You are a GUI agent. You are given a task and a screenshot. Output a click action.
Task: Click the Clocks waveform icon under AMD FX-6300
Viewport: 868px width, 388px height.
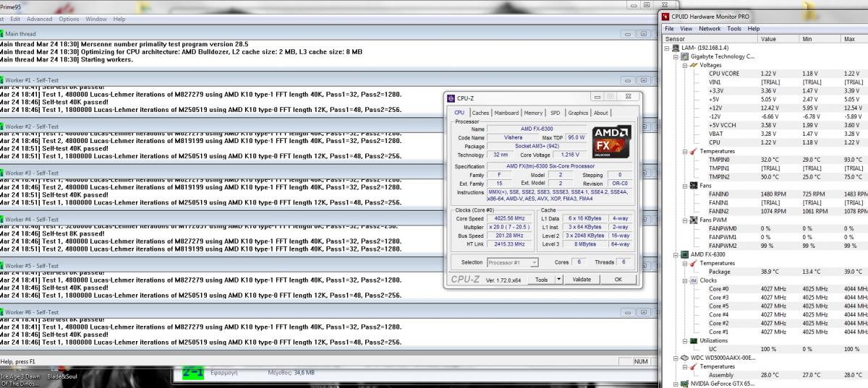(x=694, y=280)
